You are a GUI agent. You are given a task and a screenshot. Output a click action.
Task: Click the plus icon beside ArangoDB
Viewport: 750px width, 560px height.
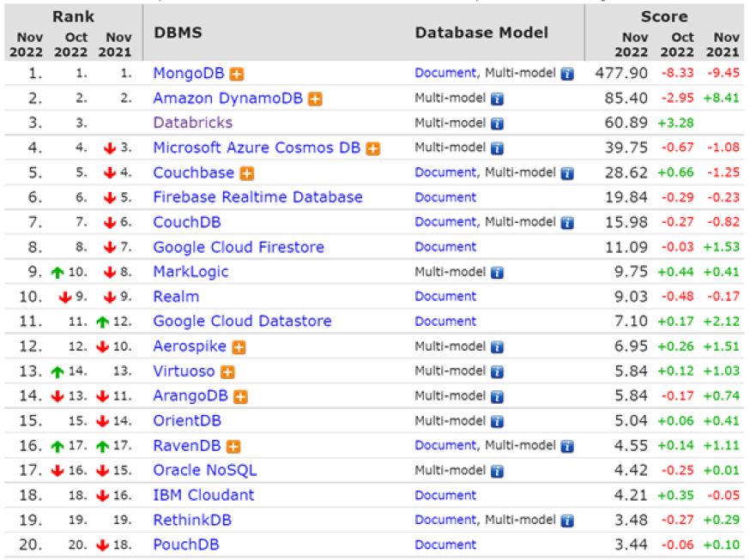tap(240, 396)
